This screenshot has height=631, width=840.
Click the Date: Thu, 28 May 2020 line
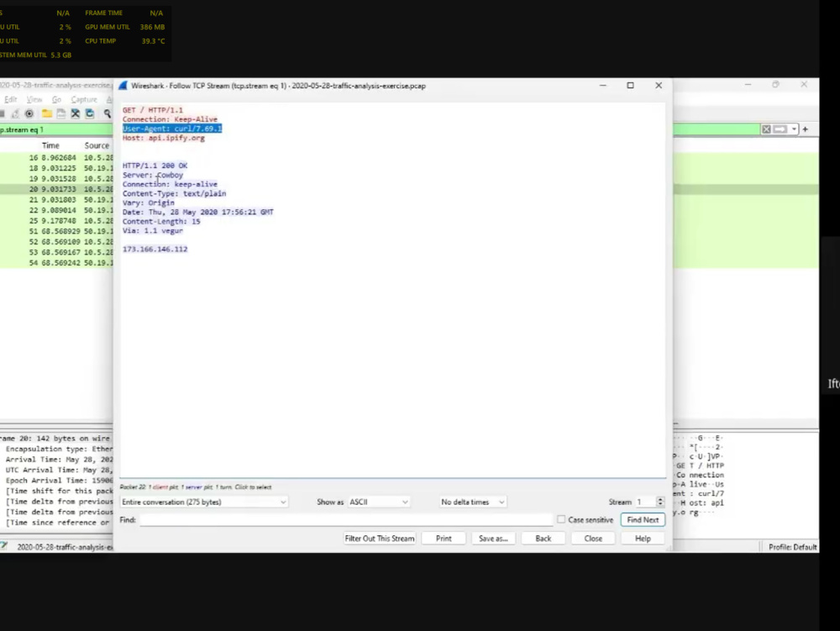point(197,212)
